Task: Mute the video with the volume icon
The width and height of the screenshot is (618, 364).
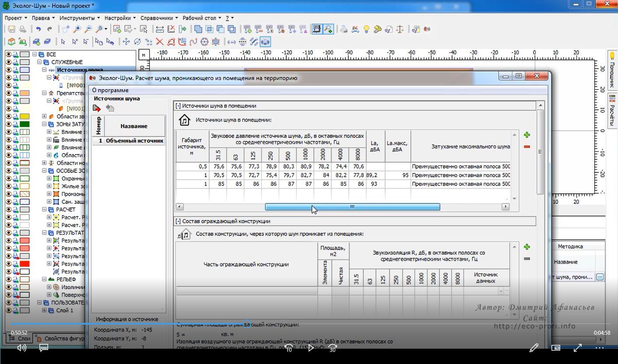Action: tap(21, 348)
